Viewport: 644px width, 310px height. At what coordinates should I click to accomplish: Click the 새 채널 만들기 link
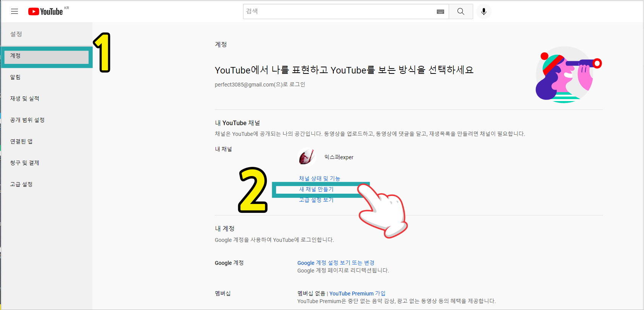pos(316,189)
